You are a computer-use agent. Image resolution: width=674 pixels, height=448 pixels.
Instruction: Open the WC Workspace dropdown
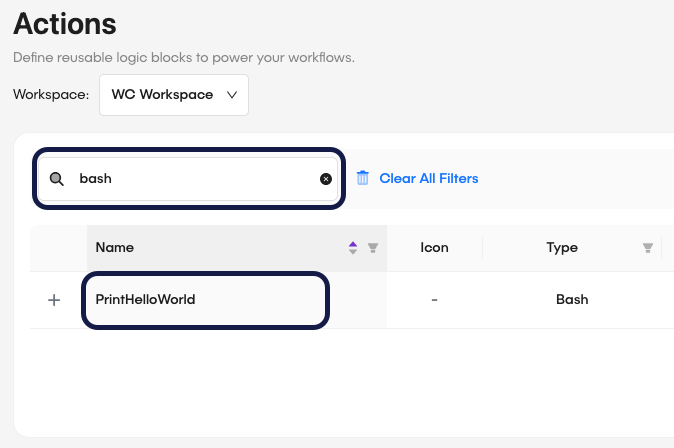(x=173, y=95)
